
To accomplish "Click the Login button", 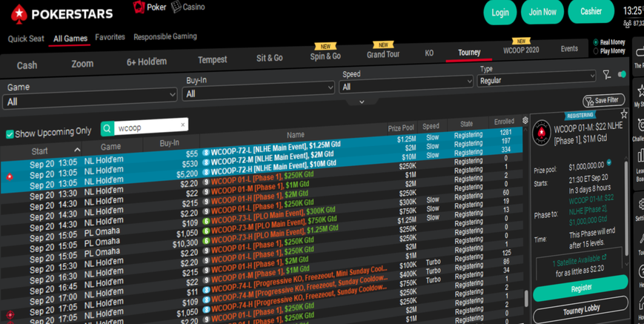I will pos(499,13).
